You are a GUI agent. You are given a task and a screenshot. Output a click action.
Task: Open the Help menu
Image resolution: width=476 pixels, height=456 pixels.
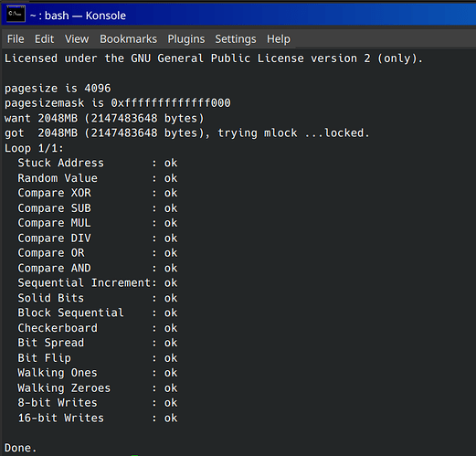pos(279,39)
